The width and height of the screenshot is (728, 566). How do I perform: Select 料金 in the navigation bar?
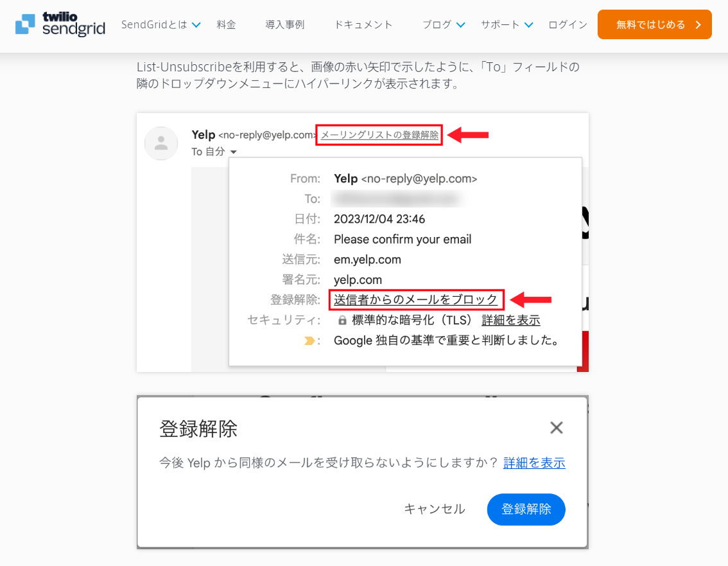[226, 24]
